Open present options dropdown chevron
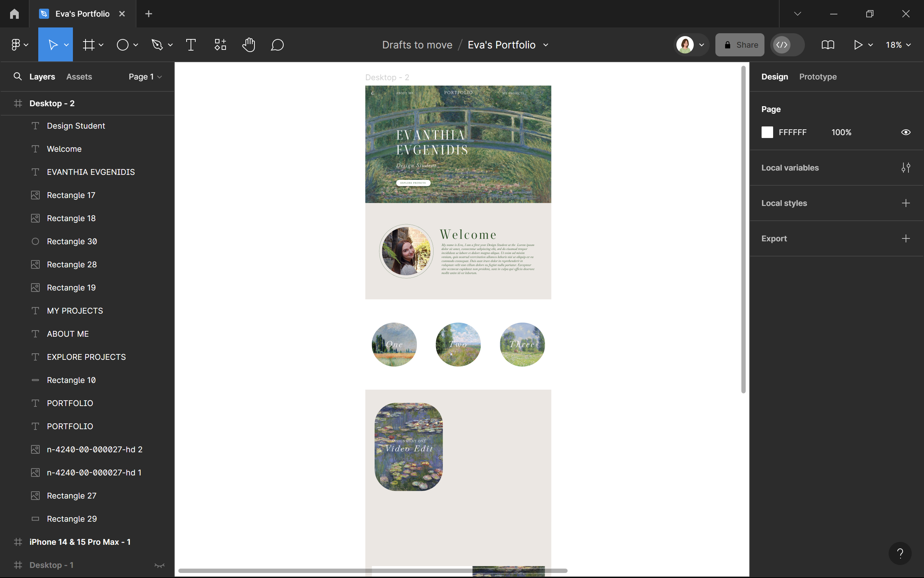Screen dimensions: 924x578 click(x=871, y=45)
